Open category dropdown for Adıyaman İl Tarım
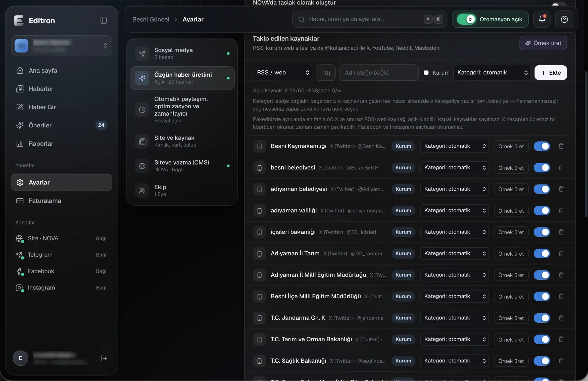 point(455,254)
